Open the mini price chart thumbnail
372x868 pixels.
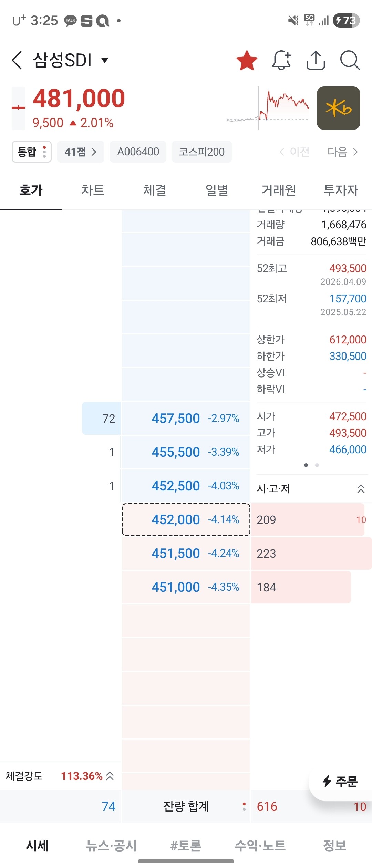(268, 108)
